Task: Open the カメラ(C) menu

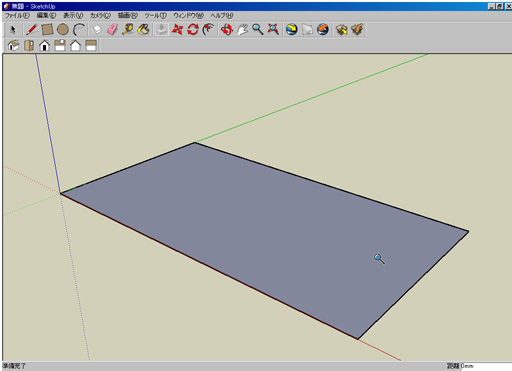Action: coord(100,15)
